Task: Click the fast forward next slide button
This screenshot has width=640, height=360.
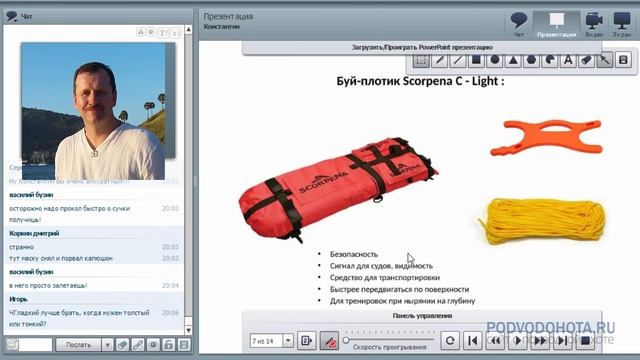Action: pos(540,340)
